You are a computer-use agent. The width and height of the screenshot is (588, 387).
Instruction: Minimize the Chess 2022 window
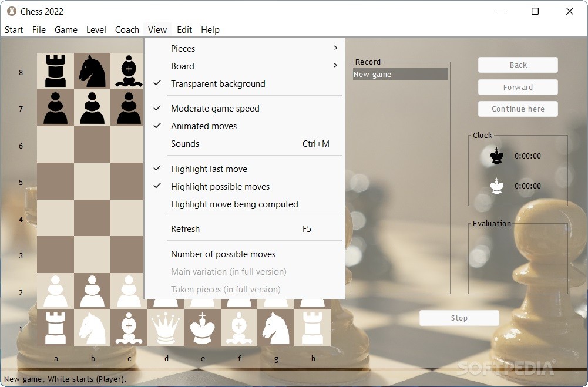[501, 11]
